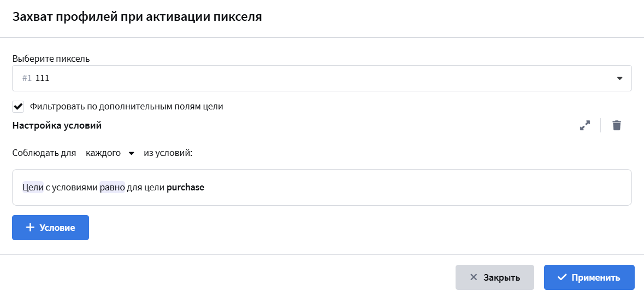Click the Фильтровать по дополнительным полям цели label

coord(127,107)
